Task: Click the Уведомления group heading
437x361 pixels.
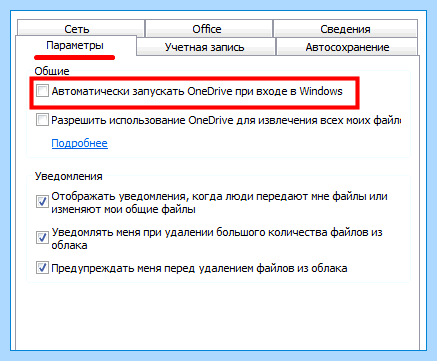Action: click(69, 176)
